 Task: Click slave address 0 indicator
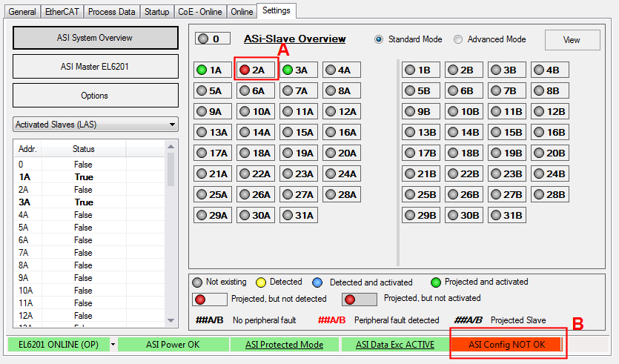point(212,39)
